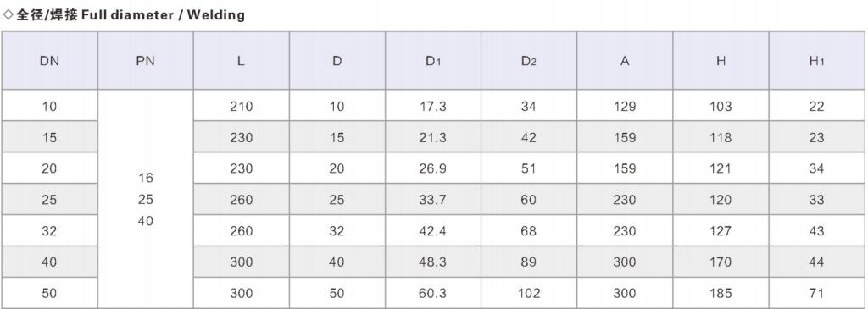
Task: Select the H1 column header
Action: click(817, 61)
